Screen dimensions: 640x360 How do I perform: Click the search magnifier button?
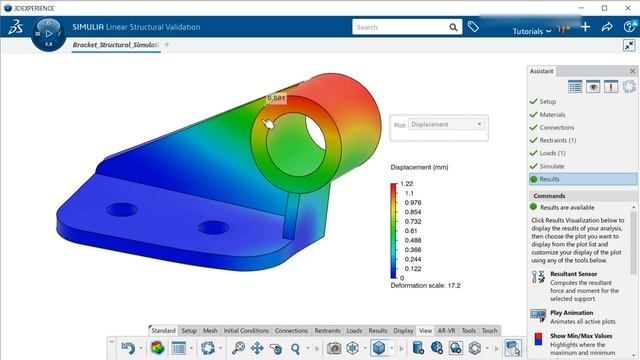click(453, 27)
